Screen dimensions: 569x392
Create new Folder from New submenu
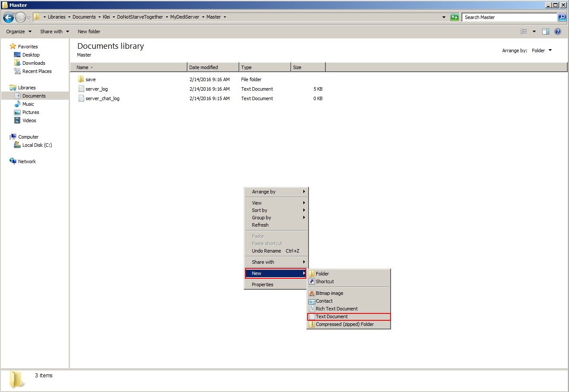[349, 274]
